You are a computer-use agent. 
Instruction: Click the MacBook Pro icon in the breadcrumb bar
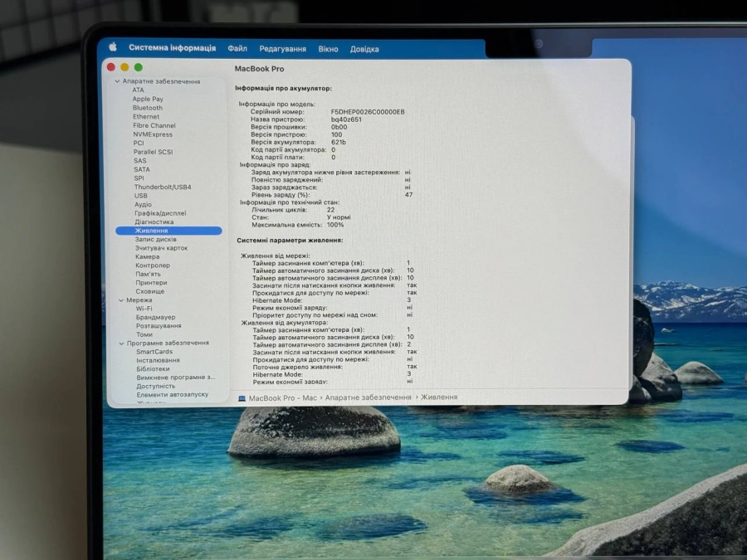tap(242, 397)
